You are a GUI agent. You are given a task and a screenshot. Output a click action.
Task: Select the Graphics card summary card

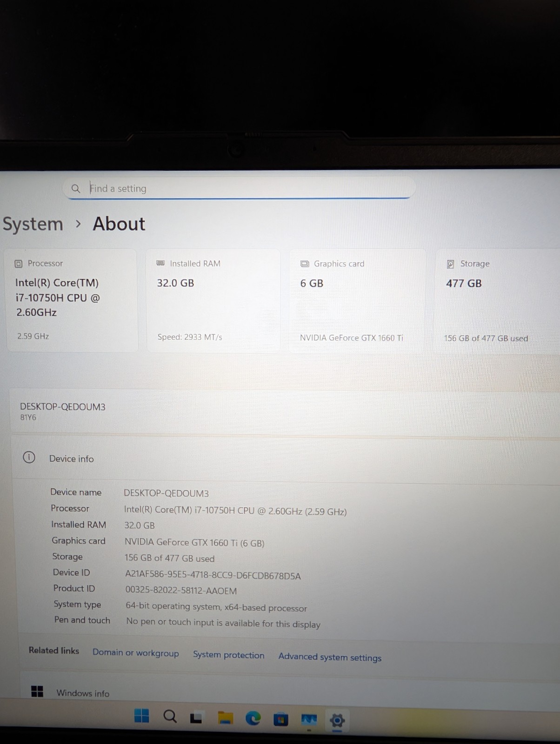[x=358, y=301]
